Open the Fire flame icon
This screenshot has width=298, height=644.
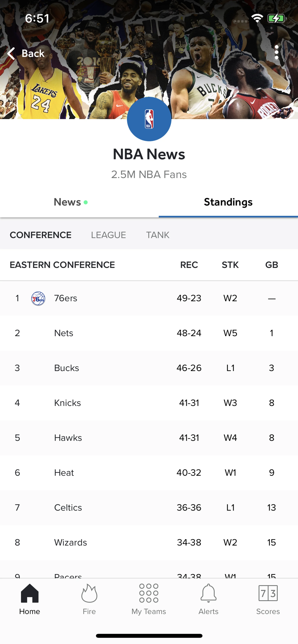(89, 593)
